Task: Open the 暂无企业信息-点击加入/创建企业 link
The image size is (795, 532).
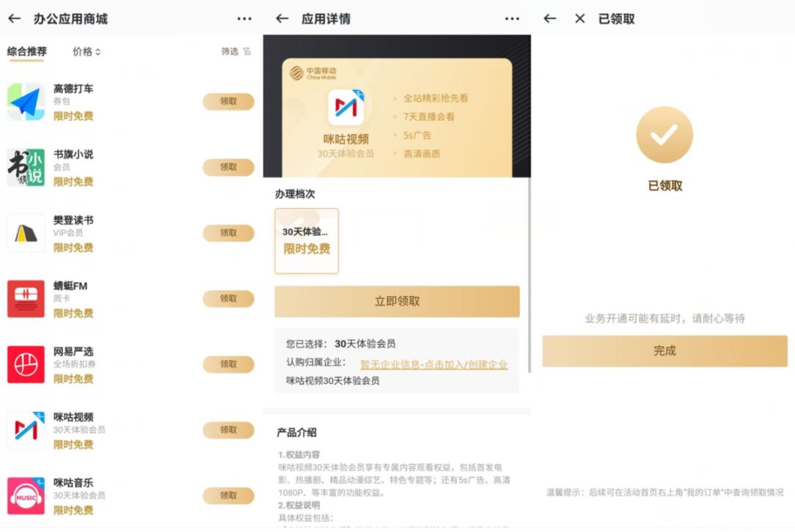Action: pos(433,364)
